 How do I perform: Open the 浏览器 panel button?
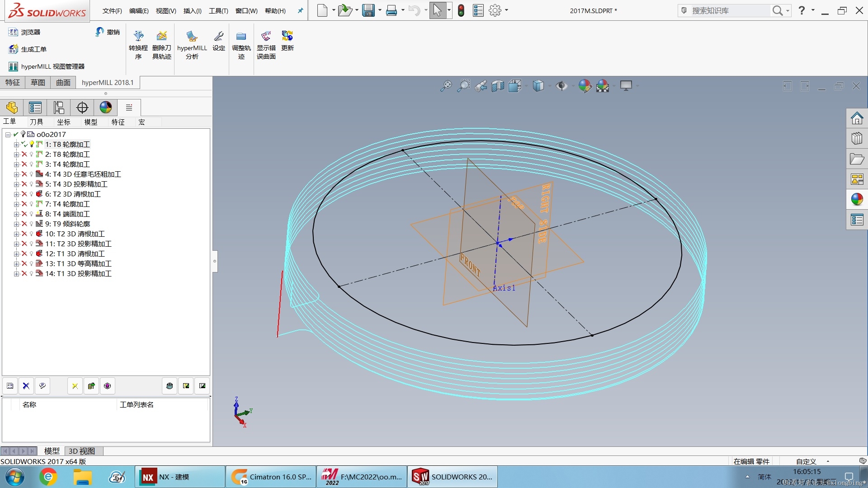25,32
